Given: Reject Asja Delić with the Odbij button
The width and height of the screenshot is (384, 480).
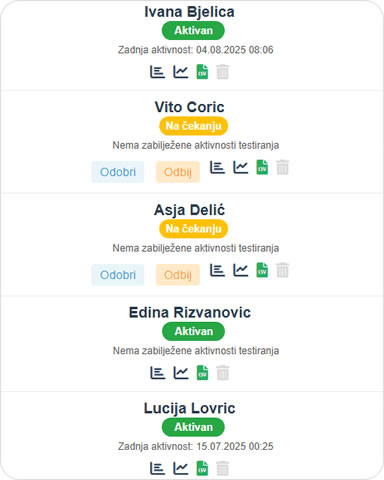Looking at the screenshot, I should (178, 275).
